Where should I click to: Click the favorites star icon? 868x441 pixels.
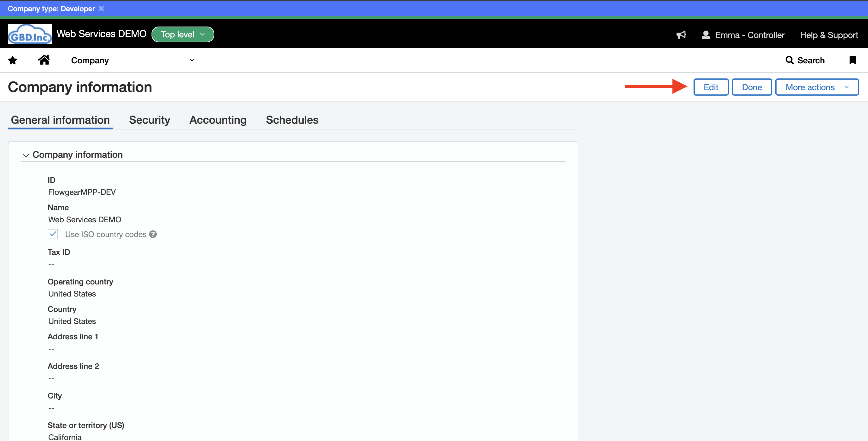tap(12, 60)
